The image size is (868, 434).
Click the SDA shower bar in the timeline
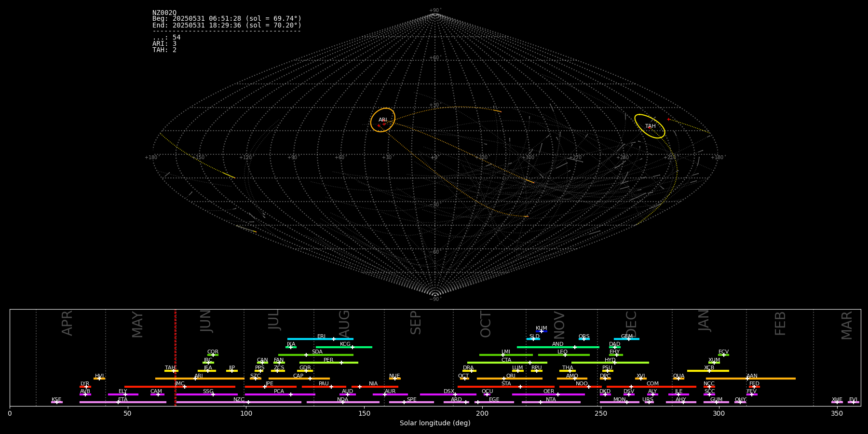click(x=316, y=355)
